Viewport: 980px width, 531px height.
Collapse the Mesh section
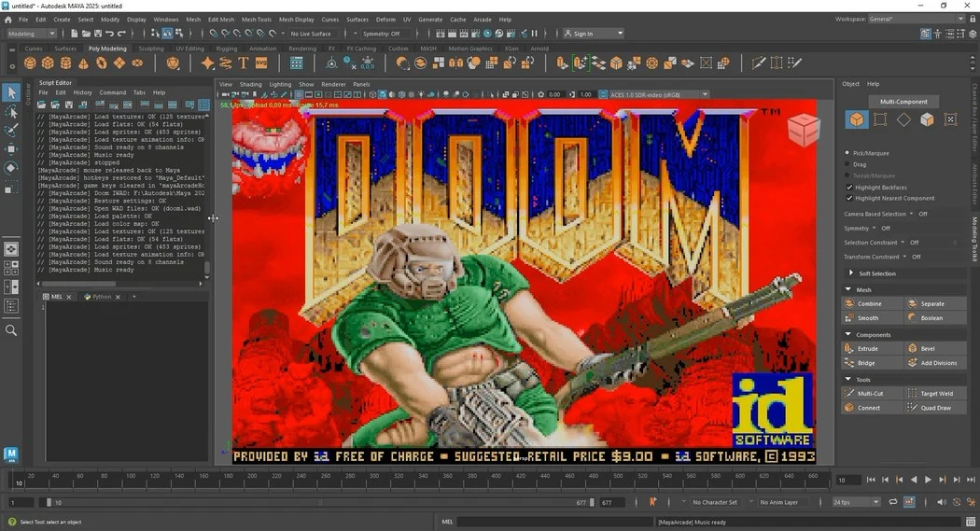[848, 289]
